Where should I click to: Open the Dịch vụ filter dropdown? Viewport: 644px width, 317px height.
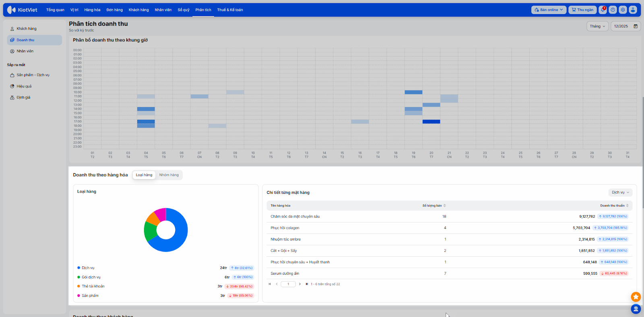620,192
